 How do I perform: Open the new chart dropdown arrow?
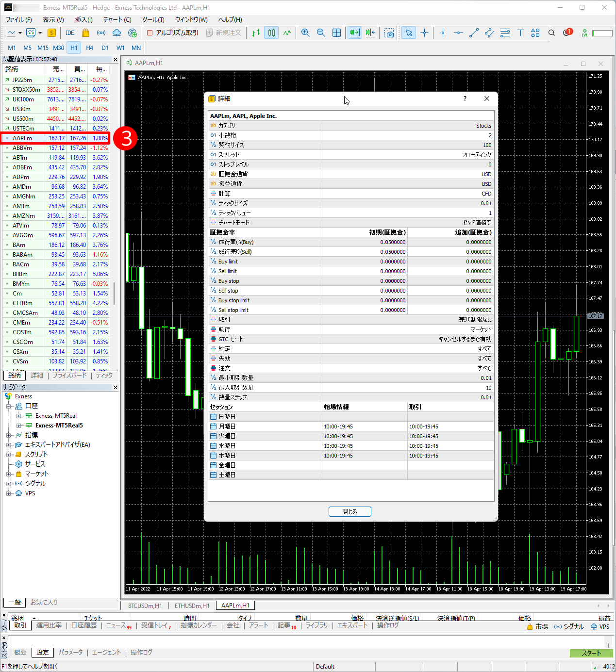point(20,33)
